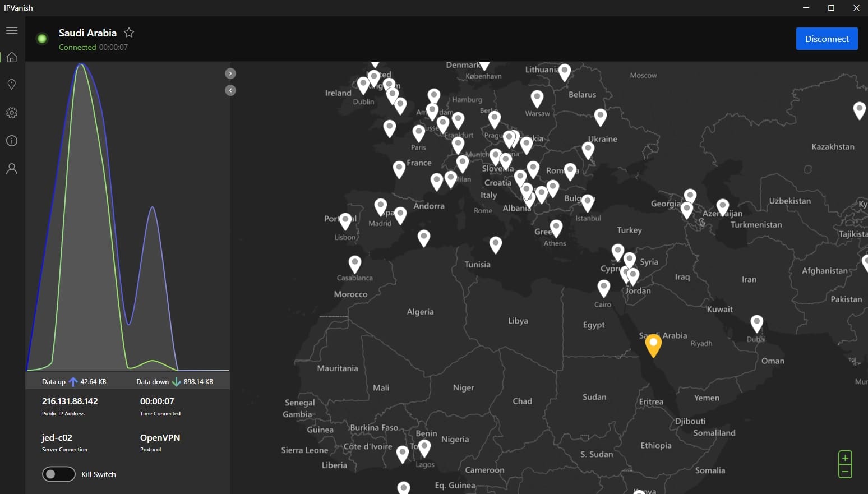The image size is (868, 494).
Task: Click the 00:00:07 Time Connected value
Action: pyautogui.click(x=157, y=401)
